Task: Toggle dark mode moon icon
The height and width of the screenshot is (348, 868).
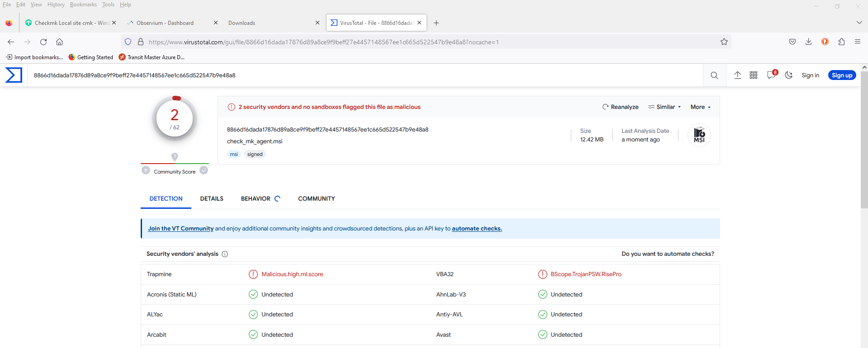Action: point(789,75)
